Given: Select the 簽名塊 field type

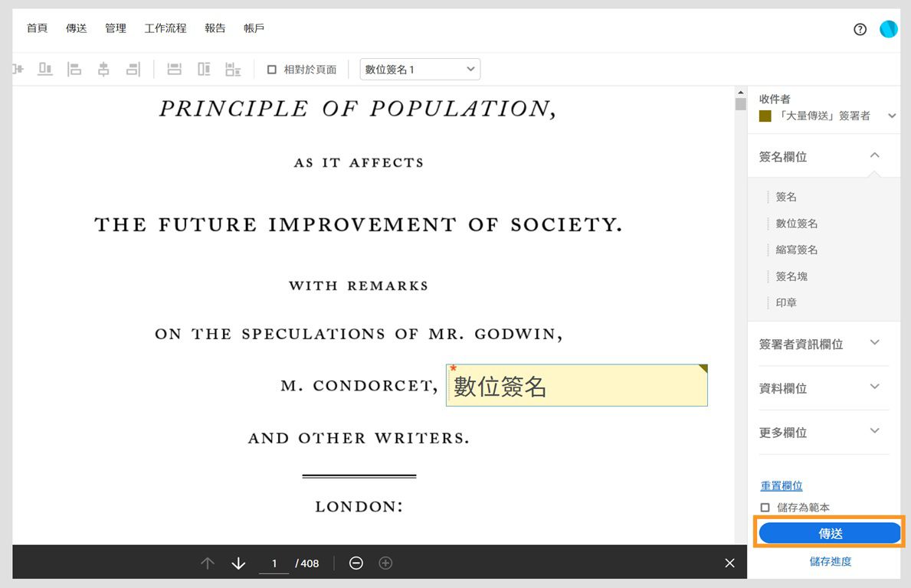Looking at the screenshot, I should (791, 276).
